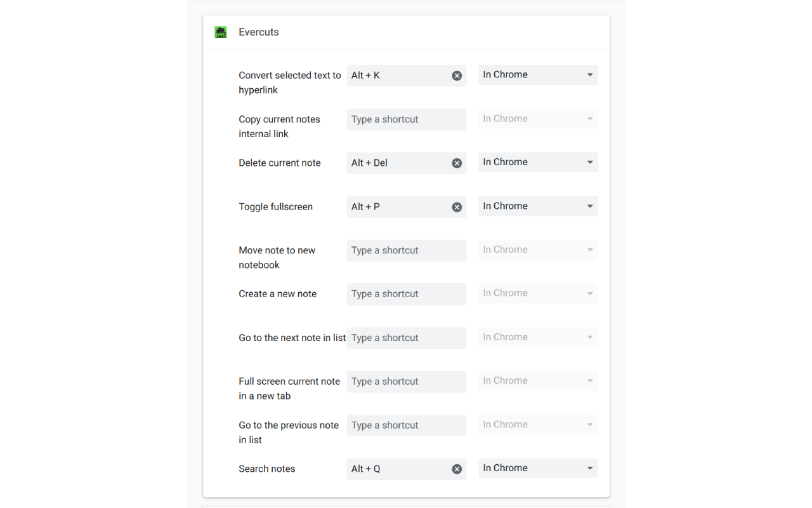Clear the Alt + Del shortcut
Screen dimensions: 812x508
click(457, 163)
